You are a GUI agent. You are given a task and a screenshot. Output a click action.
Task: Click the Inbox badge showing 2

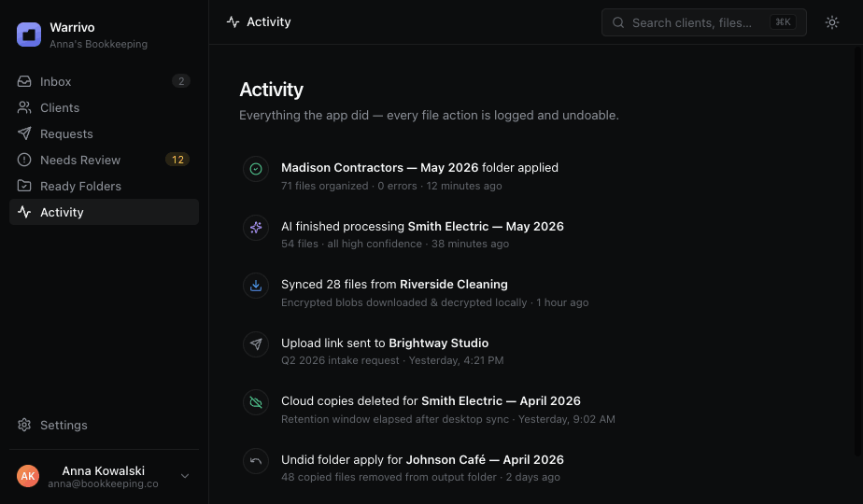click(181, 81)
